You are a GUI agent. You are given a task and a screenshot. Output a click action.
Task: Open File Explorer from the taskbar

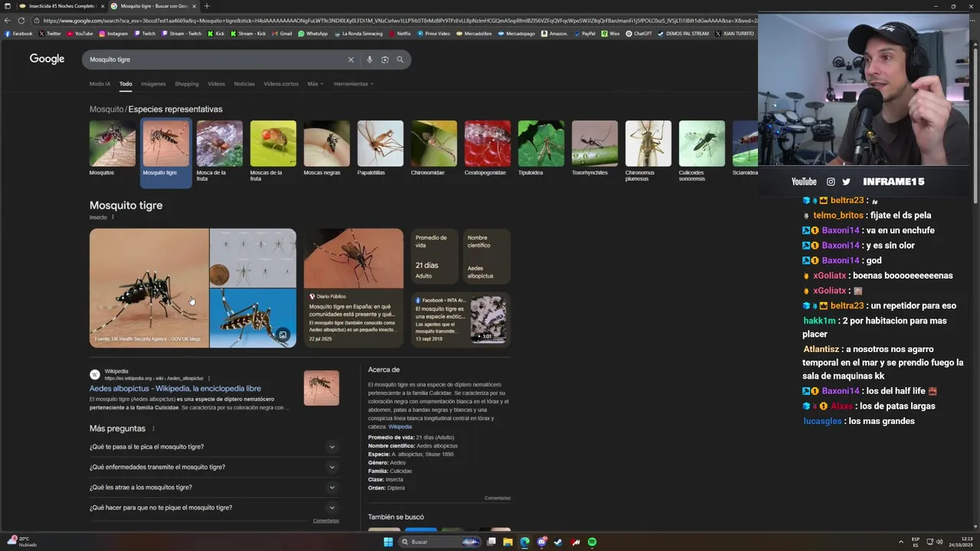click(x=508, y=542)
